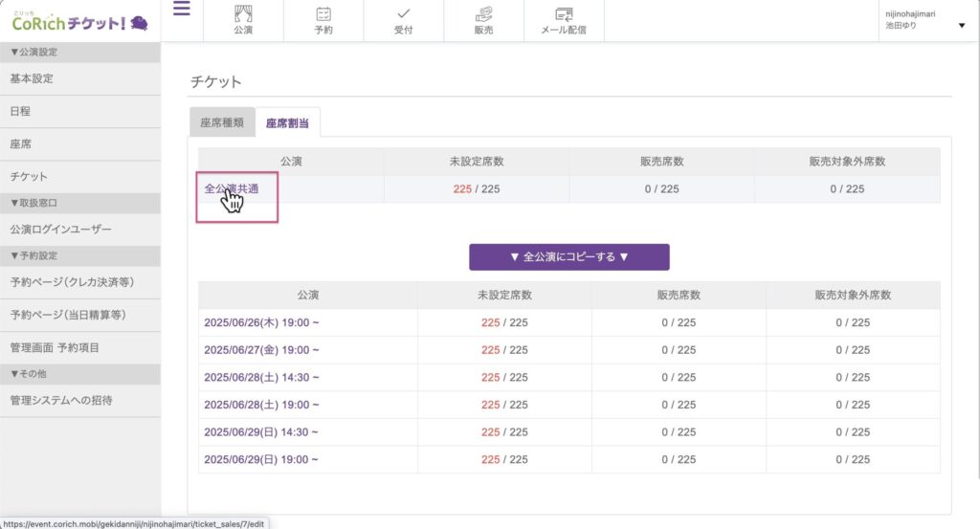
Task: Click the メール配信 mail icon
Action: (564, 14)
